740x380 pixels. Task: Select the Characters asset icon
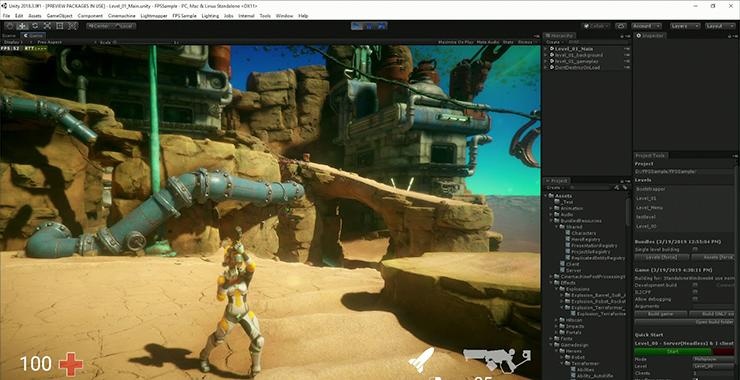tap(568, 233)
